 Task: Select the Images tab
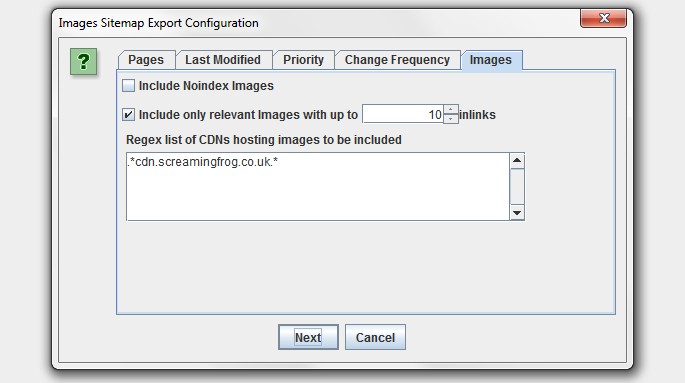coord(491,60)
